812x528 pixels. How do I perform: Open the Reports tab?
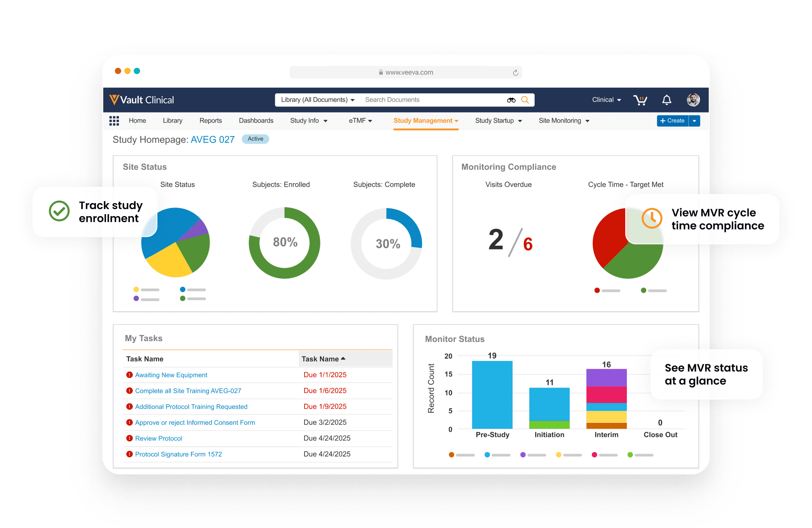(x=211, y=121)
